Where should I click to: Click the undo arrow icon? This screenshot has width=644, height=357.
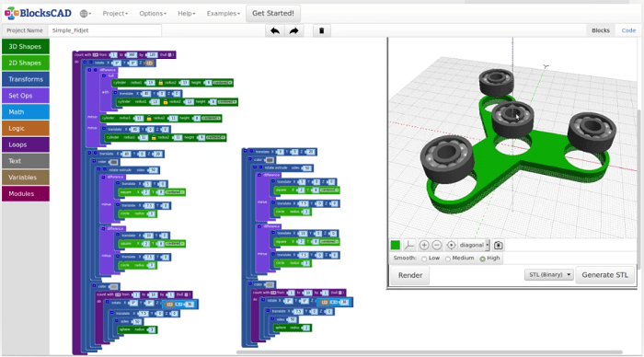(275, 30)
